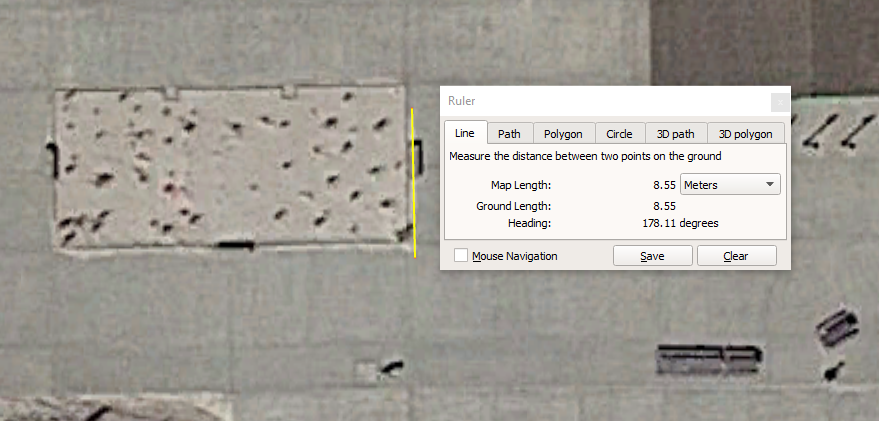Click the Heading value 178.11 degrees
Screen dimensions: 879x421
pos(680,223)
